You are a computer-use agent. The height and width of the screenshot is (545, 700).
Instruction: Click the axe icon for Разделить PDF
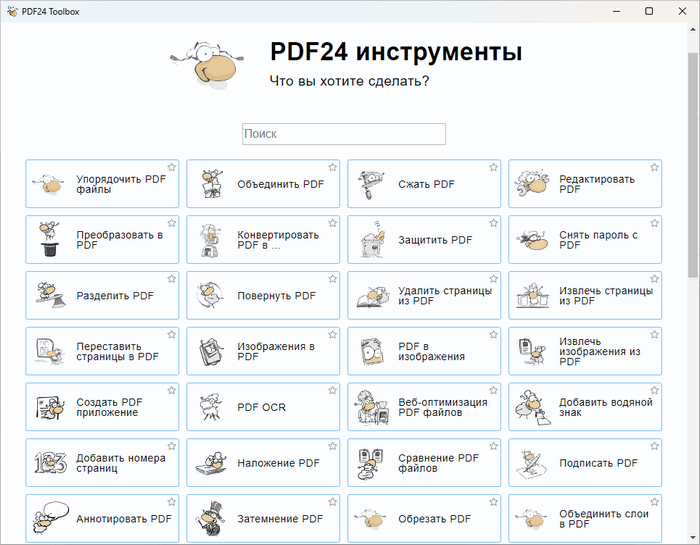coord(50,295)
